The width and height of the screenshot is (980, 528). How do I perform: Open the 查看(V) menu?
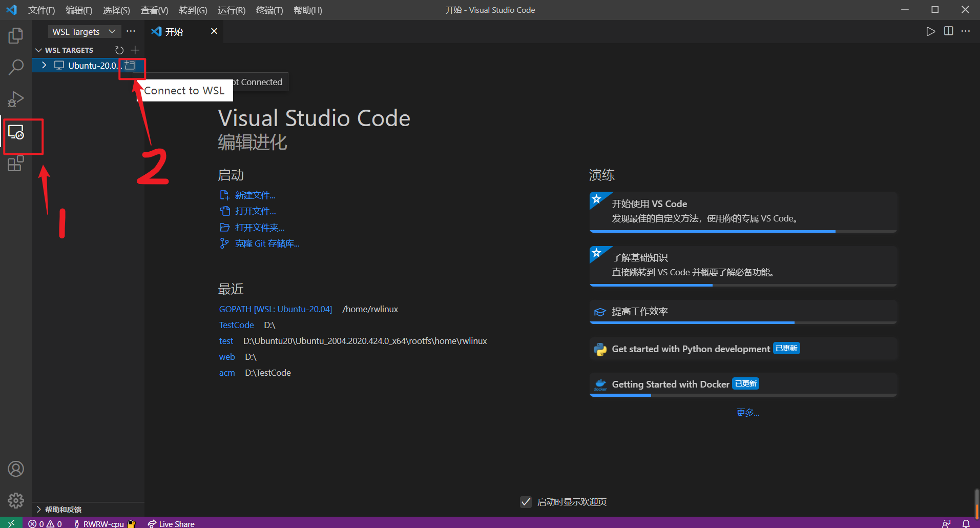pyautogui.click(x=154, y=10)
